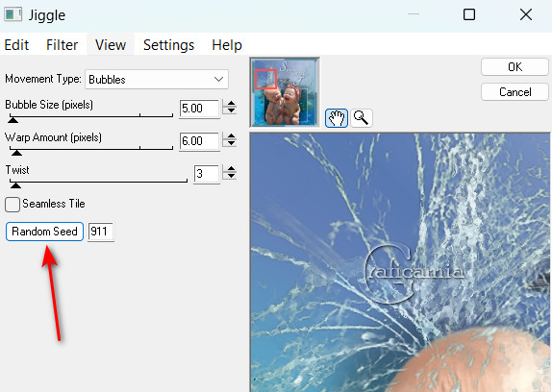Open the Edit menu
This screenshot has width=552, height=392.
click(16, 45)
